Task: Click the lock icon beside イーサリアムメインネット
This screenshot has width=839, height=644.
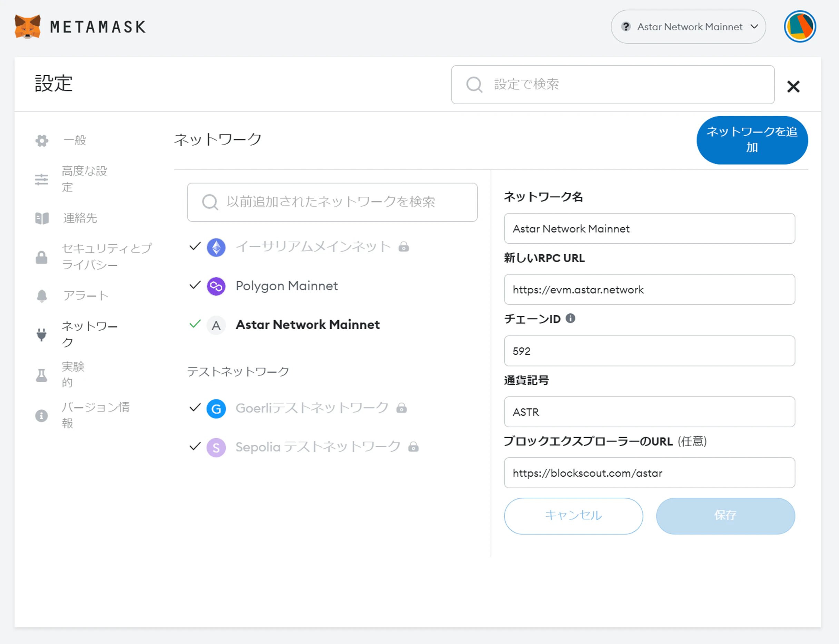Action: (403, 246)
